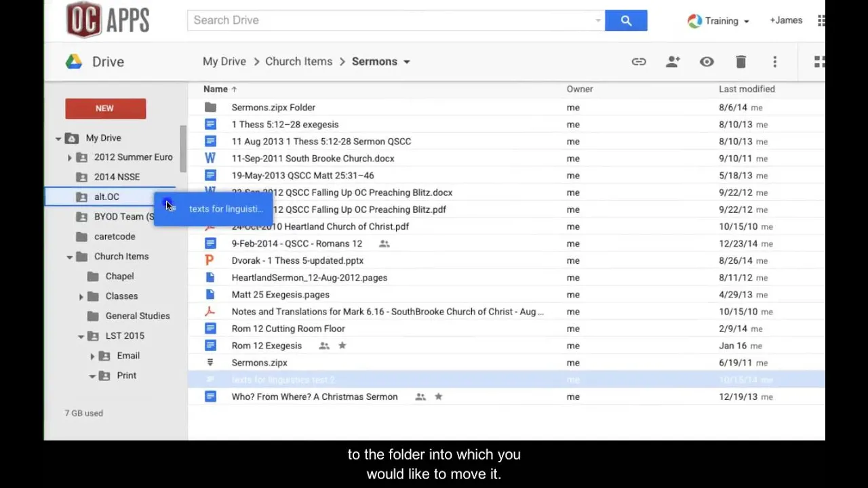Select the General Studies folder in sidebar
This screenshot has height=488, width=868.
(137, 316)
